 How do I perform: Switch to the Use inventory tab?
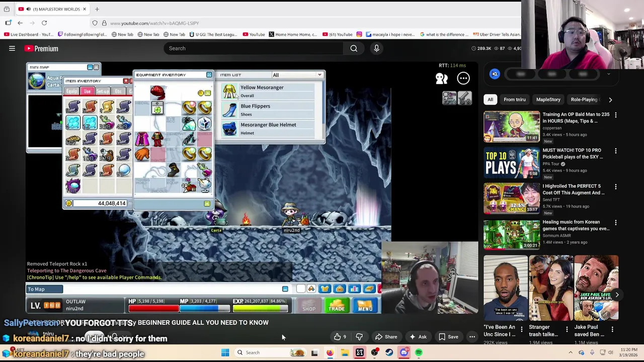pyautogui.click(x=87, y=91)
